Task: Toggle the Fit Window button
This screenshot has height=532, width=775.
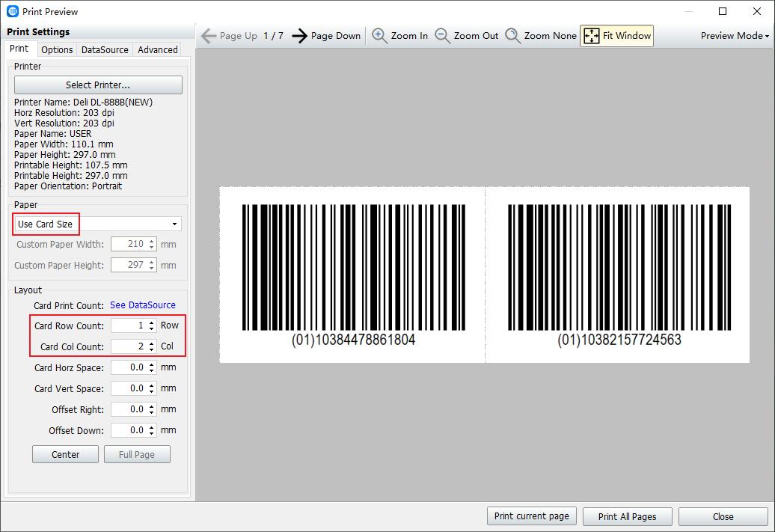Action: [x=617, y=36]
